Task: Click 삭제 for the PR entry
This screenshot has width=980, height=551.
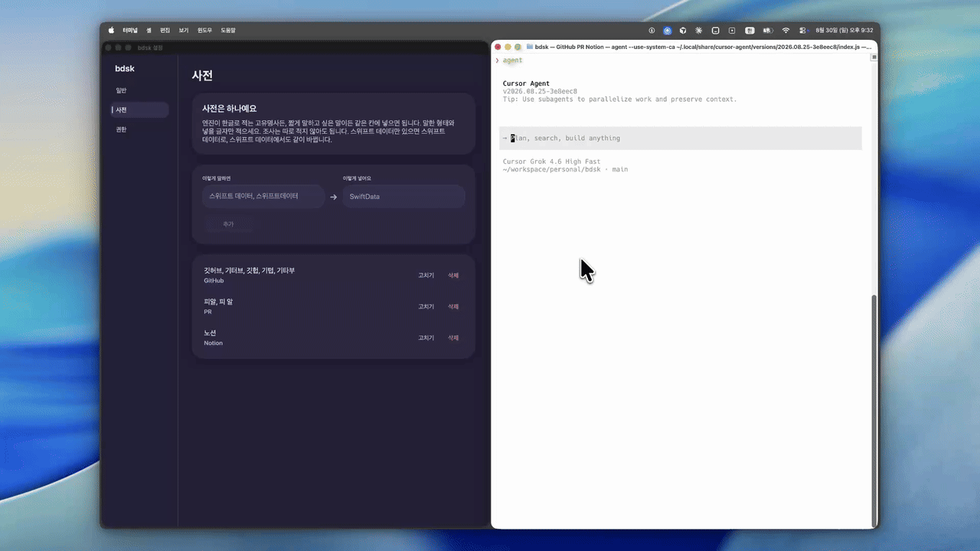Action: (453, 307)
